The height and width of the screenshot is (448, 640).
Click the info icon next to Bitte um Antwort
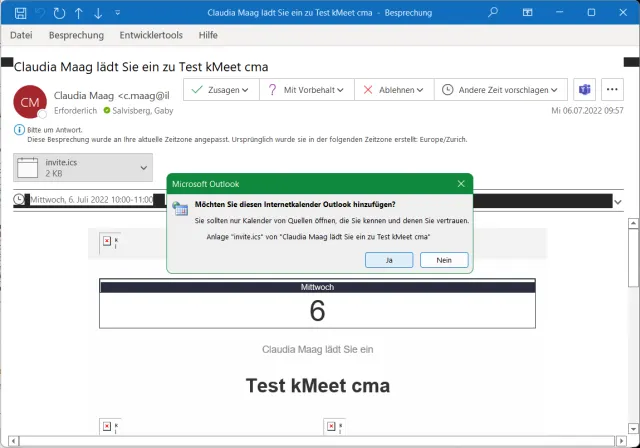pyautogui.click(x=19, y=130)
